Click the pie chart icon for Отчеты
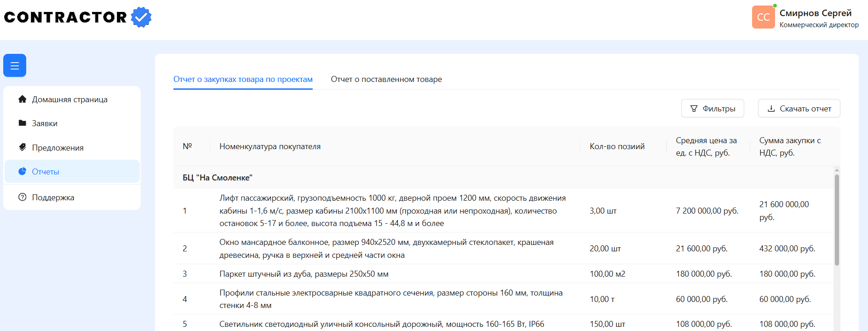The width and height of the screenshot is (868, 331). pos(22,171)
